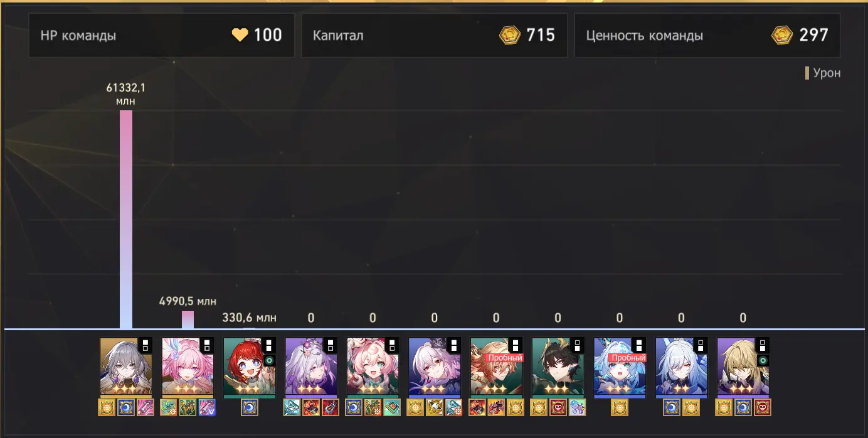This screenshot has width=868, height=438.
Task: Click the tall 61332,1 млн damage bar
Action: (126, 219)
